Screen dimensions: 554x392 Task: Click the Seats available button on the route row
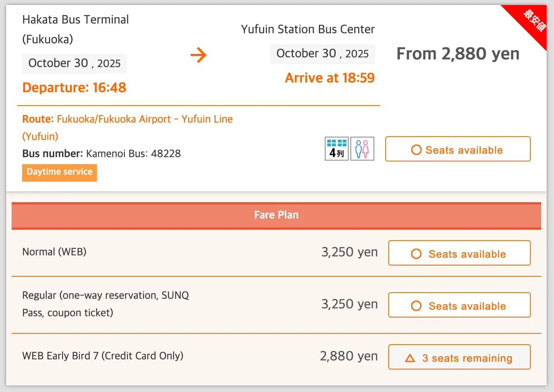458,149
